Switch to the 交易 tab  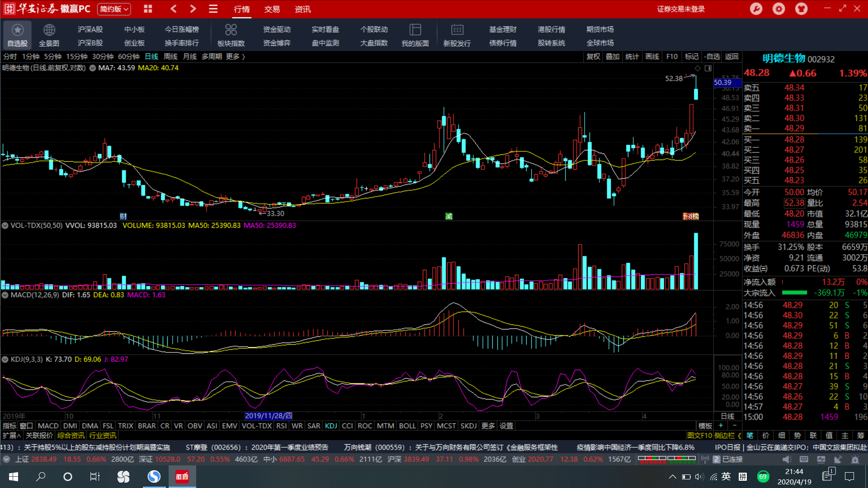pos(272,9)
